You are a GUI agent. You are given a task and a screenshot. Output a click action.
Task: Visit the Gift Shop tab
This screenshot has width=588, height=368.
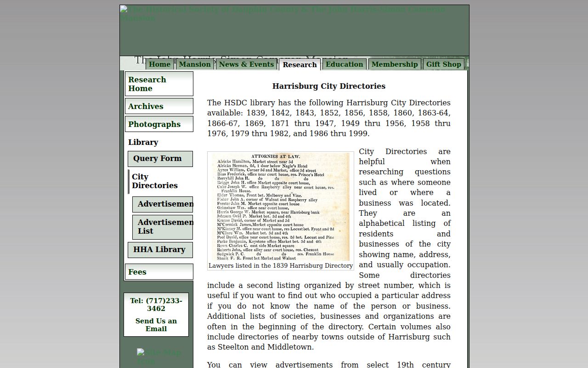pos(444,64)
